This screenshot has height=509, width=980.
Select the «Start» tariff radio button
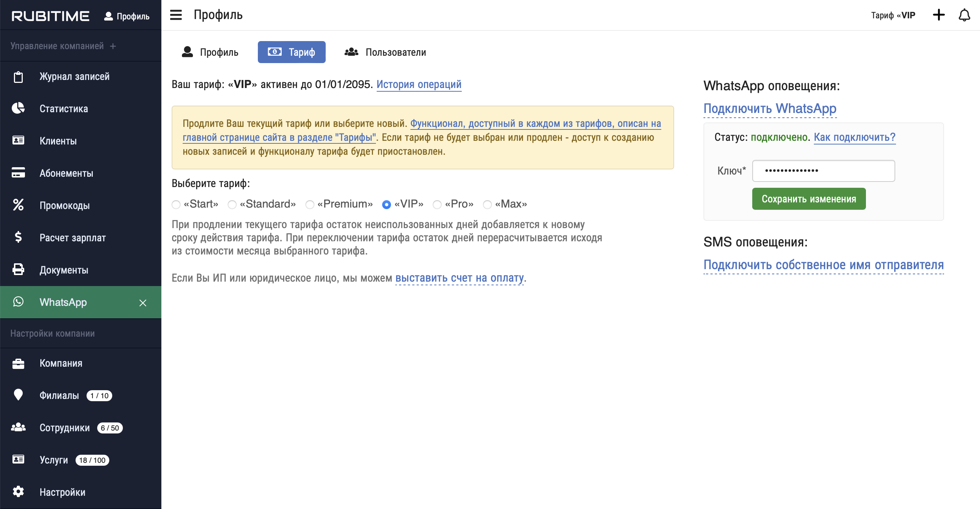pyautogui.click(x=176, y=205)
